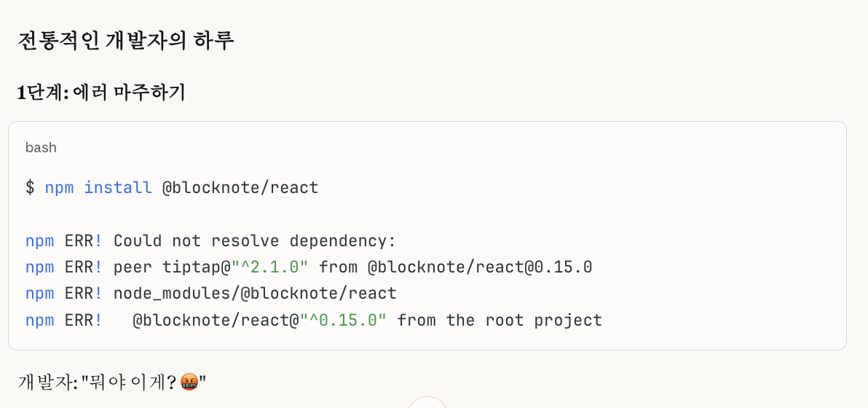Click "npm" on the last error line
The image size is (868, 408).
coord(39,320)
